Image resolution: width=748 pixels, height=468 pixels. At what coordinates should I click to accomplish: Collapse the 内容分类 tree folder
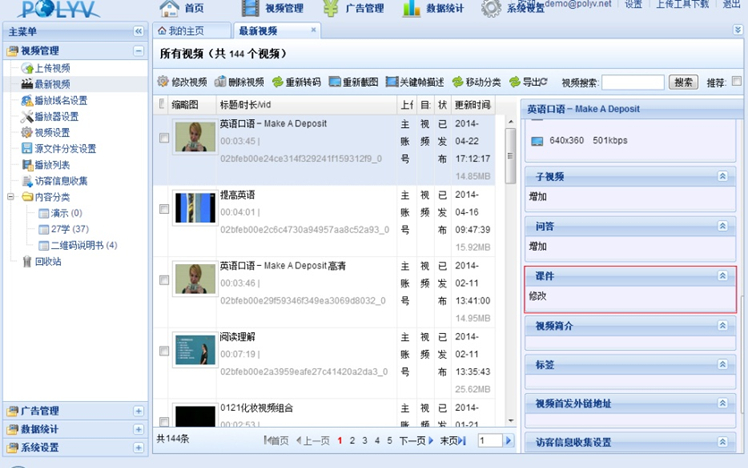12,197
